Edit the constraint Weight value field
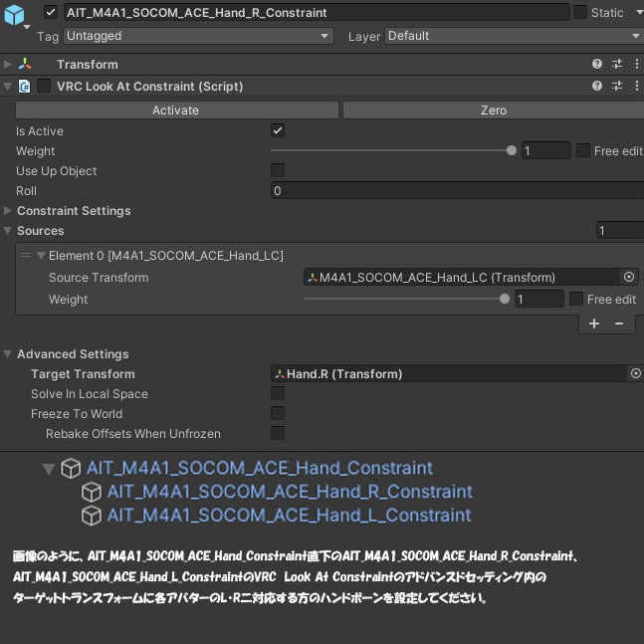 (545, 150)
